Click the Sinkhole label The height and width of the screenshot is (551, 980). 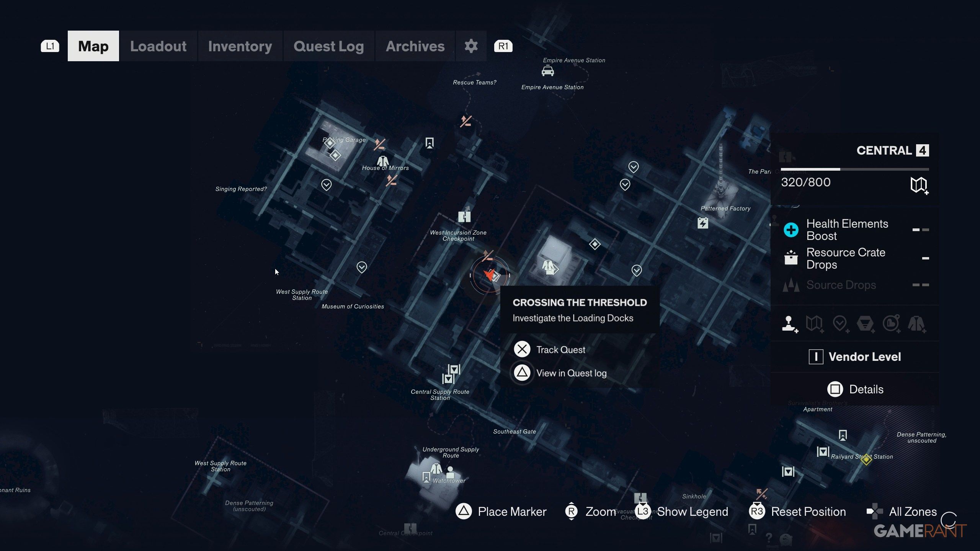(x=694, y=496)
